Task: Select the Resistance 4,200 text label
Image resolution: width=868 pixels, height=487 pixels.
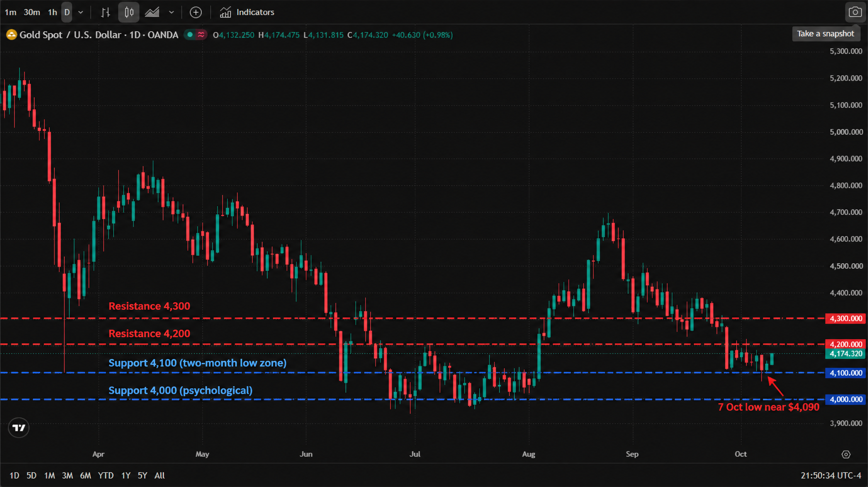Action: [149, 334]
